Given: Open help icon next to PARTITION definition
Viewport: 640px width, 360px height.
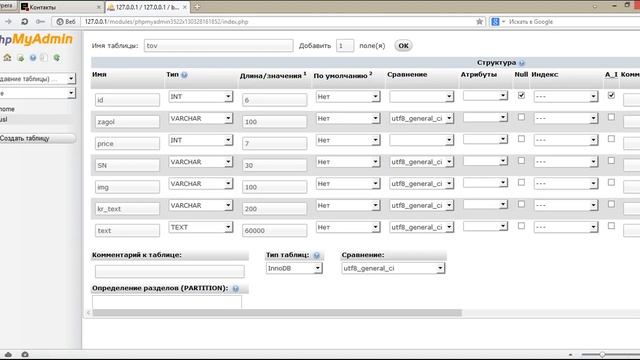Looking at the screenshot, I should pos(236,289).
